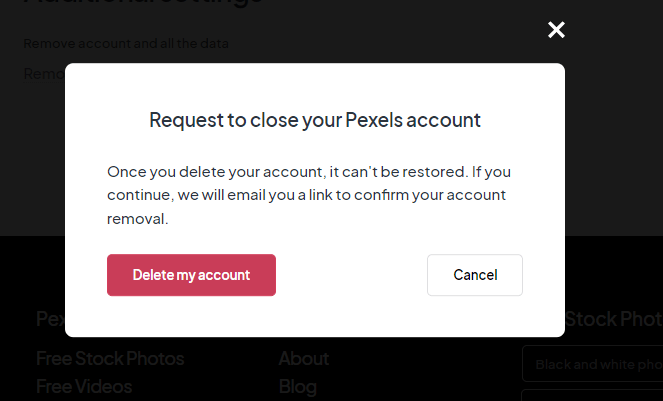663x401 pixels.
Task: Click the Stock Photos footer column heading
Action: [x=612, y=319]
